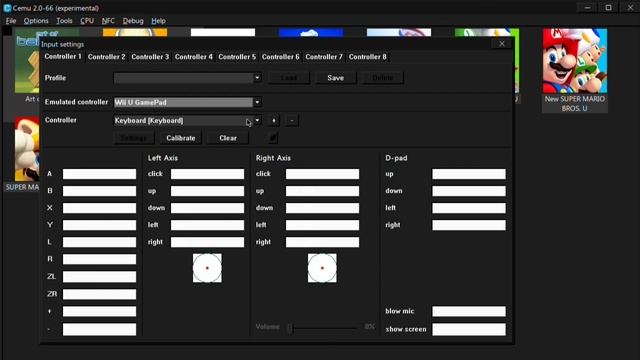Viewport: 640px width, 360px height.
Task: Click the Cemu app icon in title bar
Action: (x=7, y=8)
